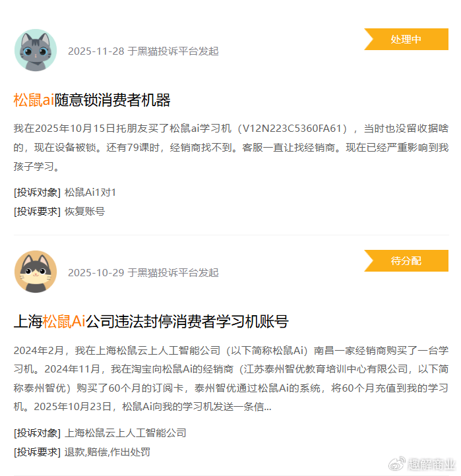Open complaint 上海松鼠Ai公司违法封停消费者学习机账号

pos(151,322)
